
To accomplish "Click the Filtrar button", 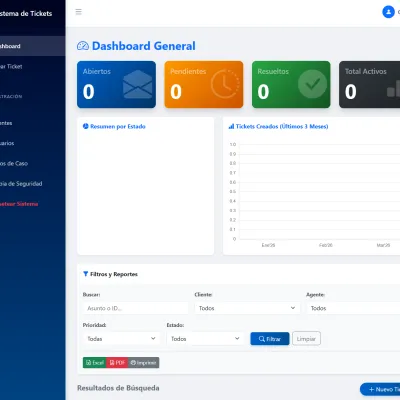I will click(x=270, y=339).
